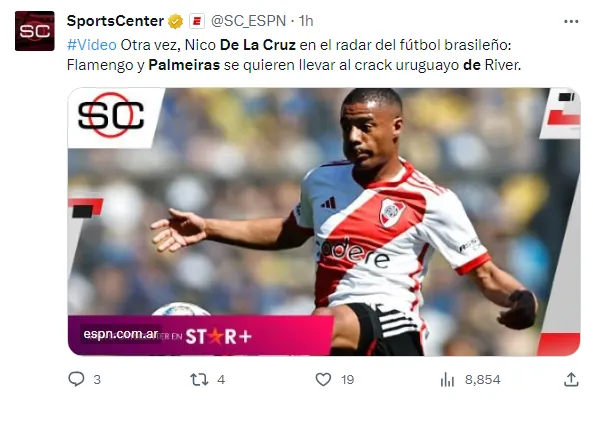Click the ESPN affiliate badge icon
Screen dimensions: 593x427
197,21
